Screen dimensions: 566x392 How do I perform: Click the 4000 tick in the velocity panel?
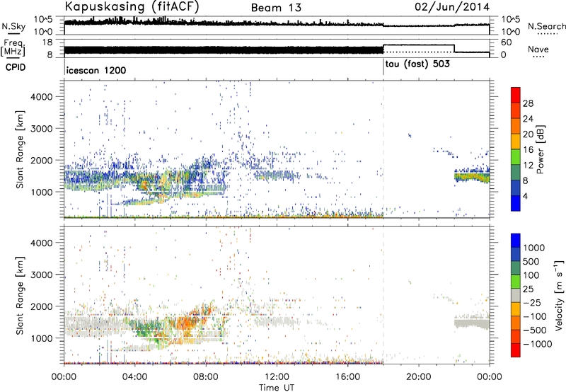pyautogui.click(x=42, y=243)
